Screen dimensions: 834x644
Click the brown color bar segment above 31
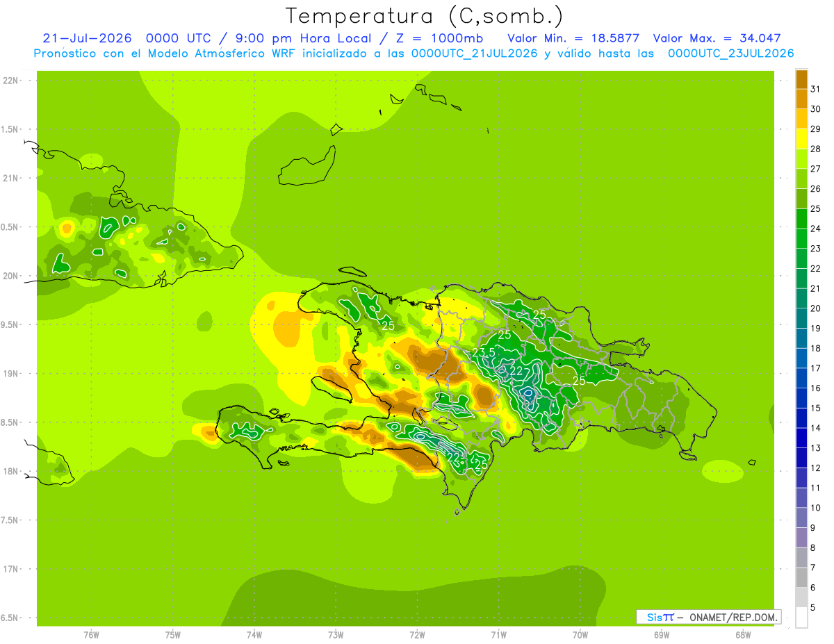point(801,79)
